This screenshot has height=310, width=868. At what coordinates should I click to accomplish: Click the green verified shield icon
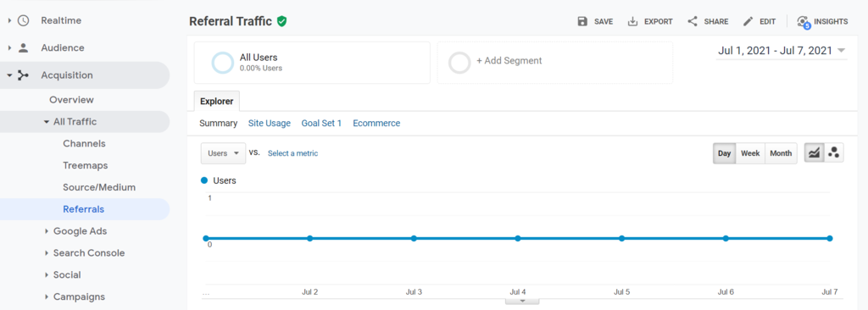click(x=281, y=21)
